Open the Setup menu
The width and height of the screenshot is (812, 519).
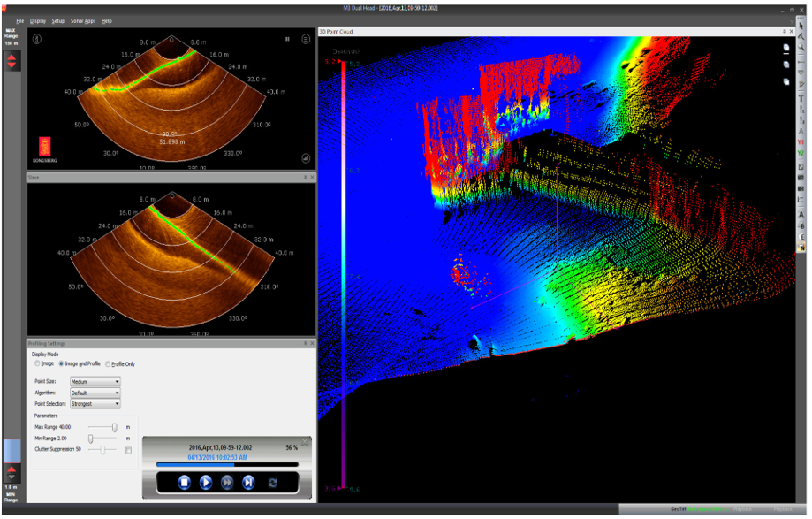pyautogui.click(x=58, y=20)
